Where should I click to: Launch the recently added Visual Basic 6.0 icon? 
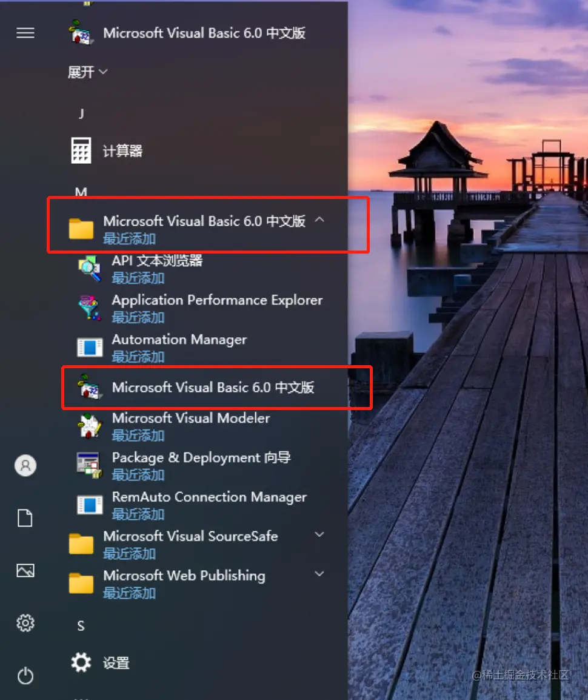pos(81,33)
